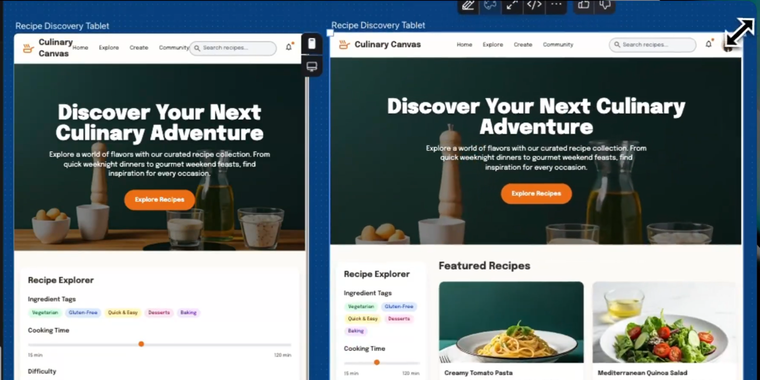Click Explore Recipes button in left frame
The width and height of the screenshot is (760, 380).
(x=159, y=200)
